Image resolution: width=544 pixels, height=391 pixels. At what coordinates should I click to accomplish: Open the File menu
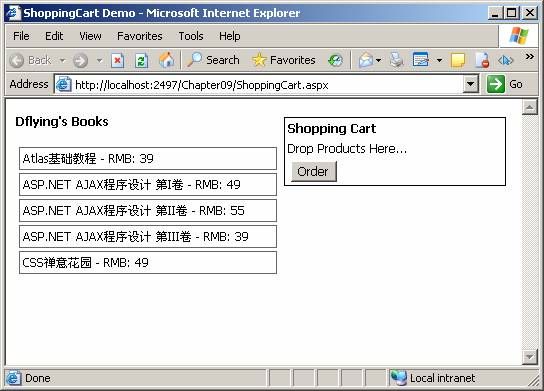pyautogui.click(x=21, y=36)
